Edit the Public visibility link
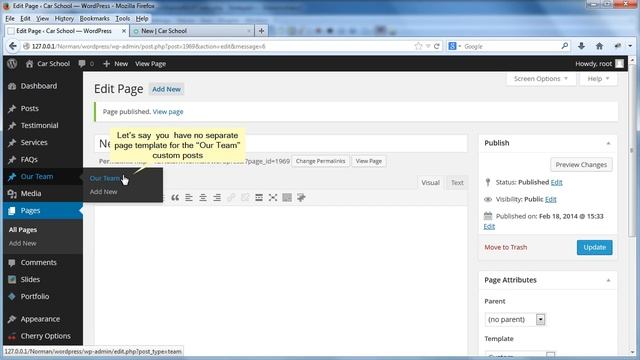640x360 pixels. pos(551,199)
